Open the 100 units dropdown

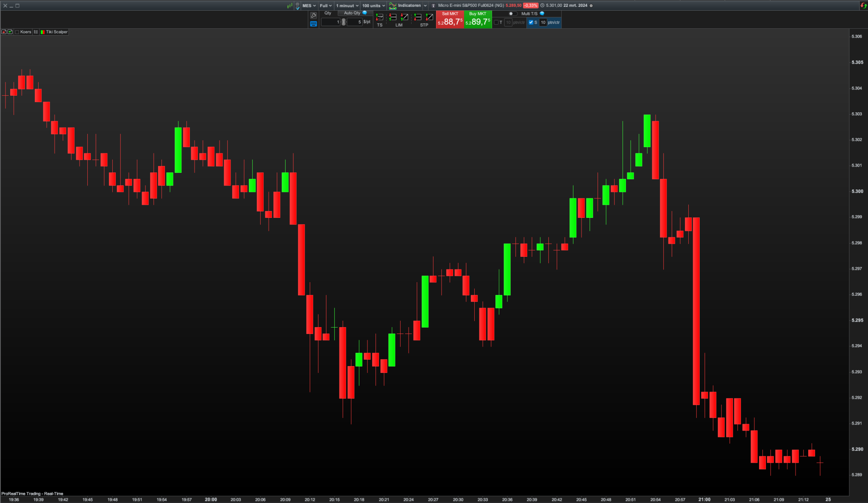[373, 6]
